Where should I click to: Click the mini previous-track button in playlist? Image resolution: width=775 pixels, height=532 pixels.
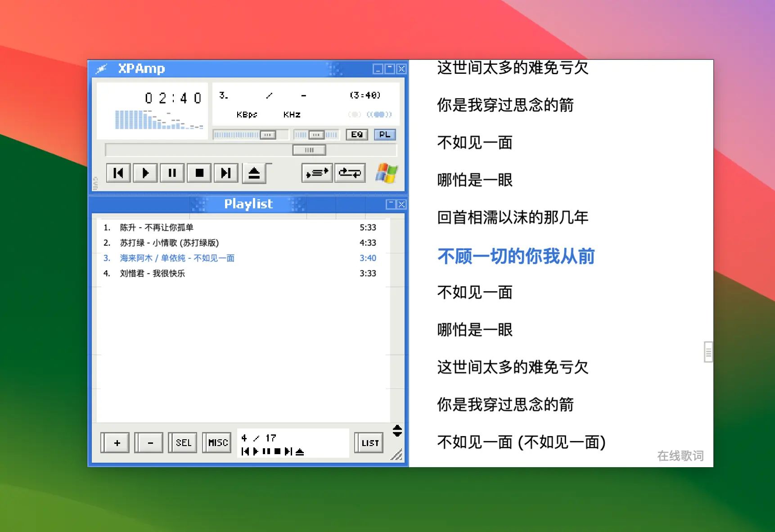245,451
